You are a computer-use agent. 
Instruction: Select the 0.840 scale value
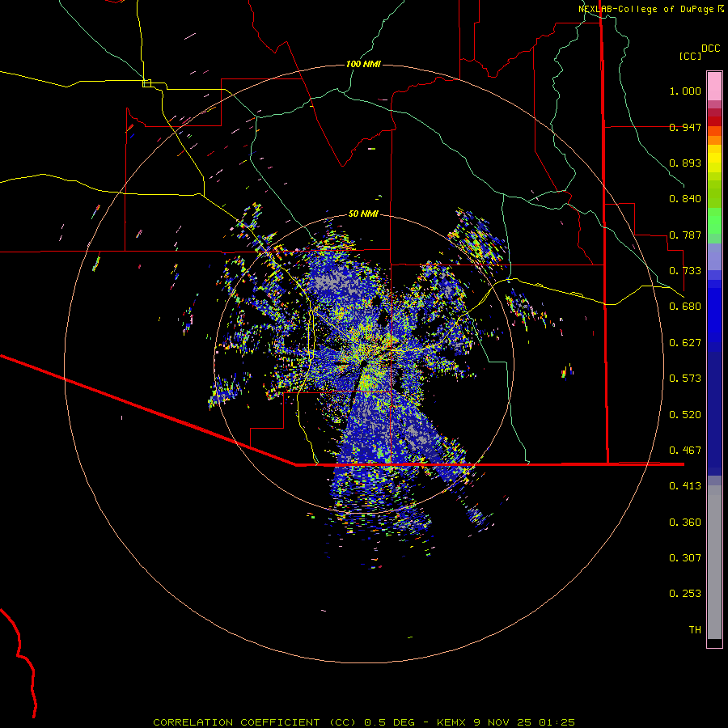[685, 199]
